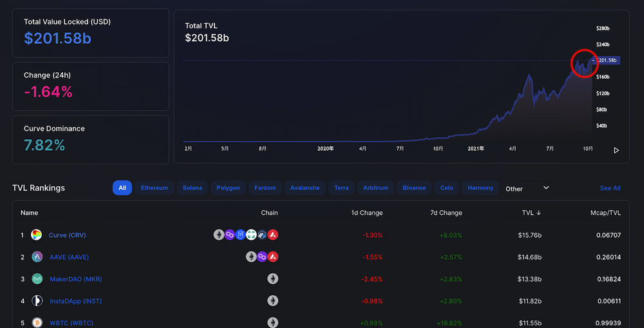Image resolution: width=644 pixels, height=328 pixels.
Task: Filter TVL rankings by Ethereum
Action: pyautogui.click(x=155, y=188)
